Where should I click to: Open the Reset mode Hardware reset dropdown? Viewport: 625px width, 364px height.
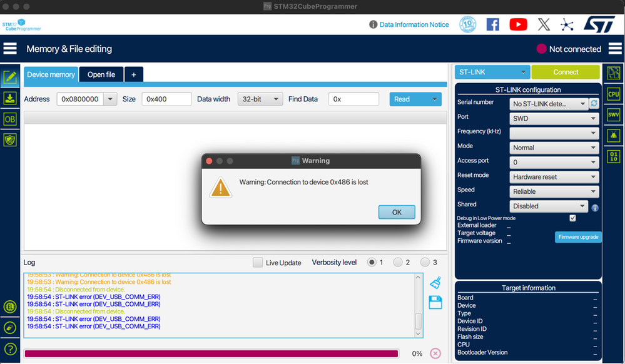tap(554, 176)
